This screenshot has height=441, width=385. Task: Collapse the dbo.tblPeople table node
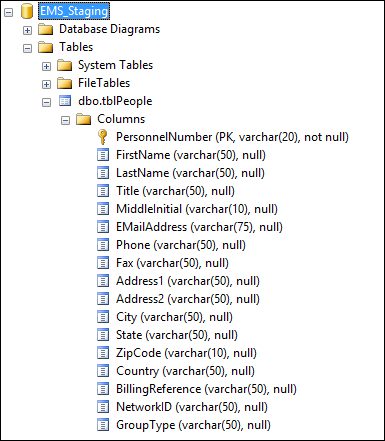coord(46,102)
